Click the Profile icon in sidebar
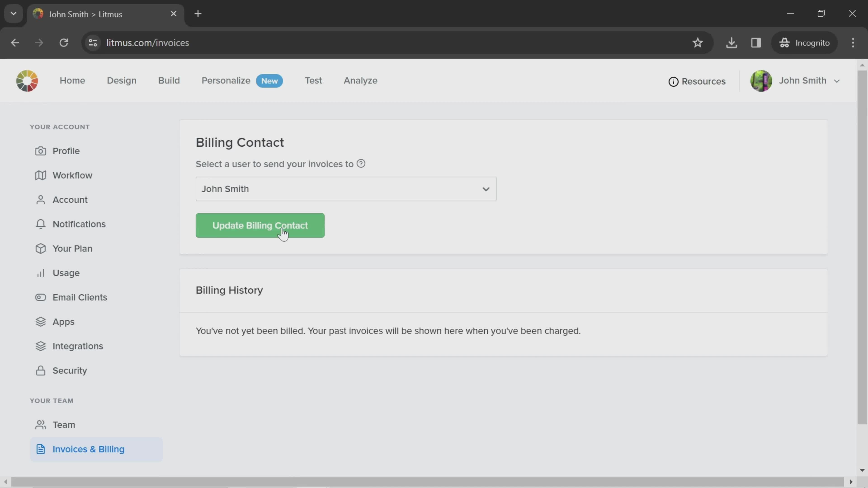Viewport: 868px width, 488px height. tap(40, 151)
